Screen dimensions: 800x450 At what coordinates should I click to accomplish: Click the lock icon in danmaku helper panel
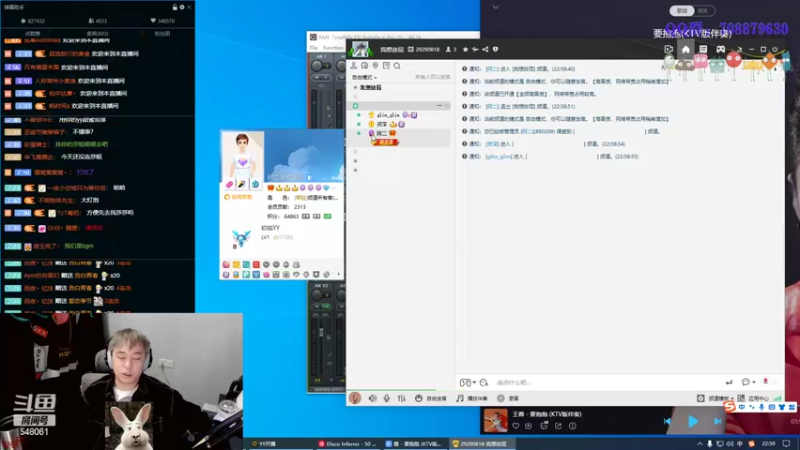tap(174, 7)
